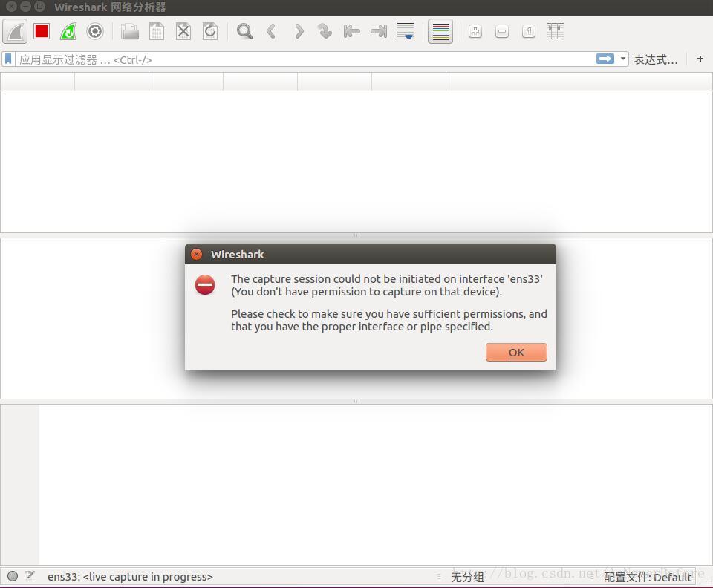This screenshot has width=713, height=588.
Task: Save the capture file icon
Action: (157, 31)
